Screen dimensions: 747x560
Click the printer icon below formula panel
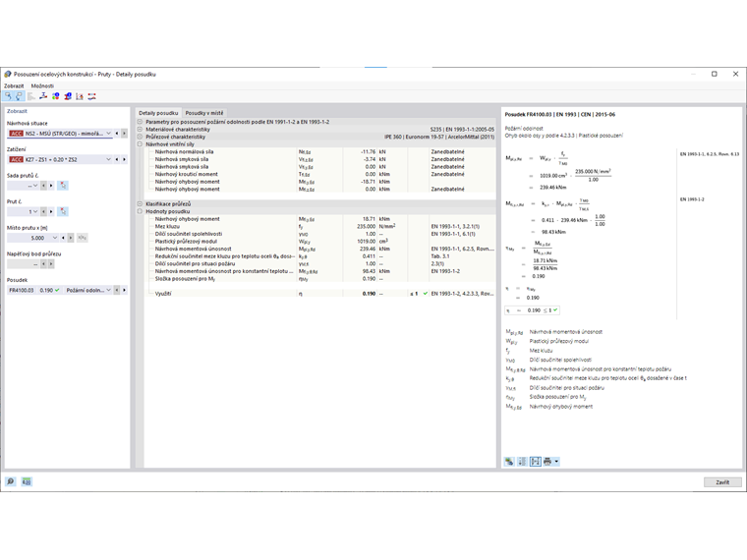tap(547, 462)
